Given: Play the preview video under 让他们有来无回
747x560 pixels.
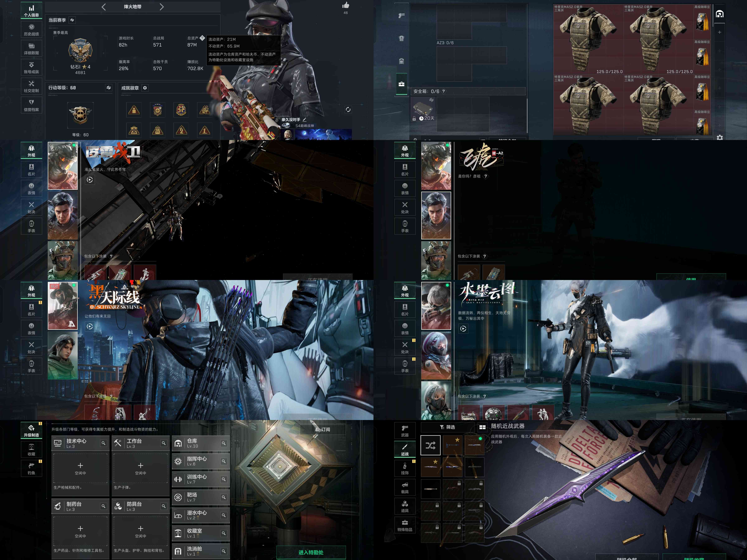Looking at the screenshot, I should [x=89, y=326].
